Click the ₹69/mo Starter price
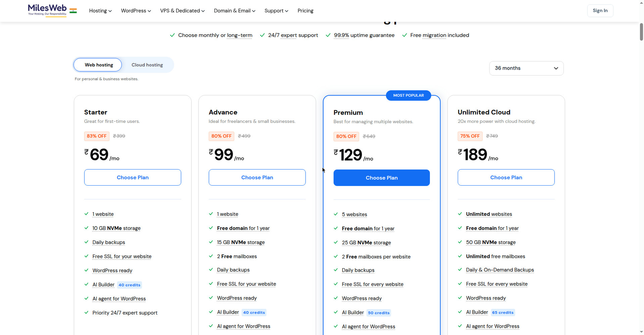This screenshot has width=644, height=335. 102,155
